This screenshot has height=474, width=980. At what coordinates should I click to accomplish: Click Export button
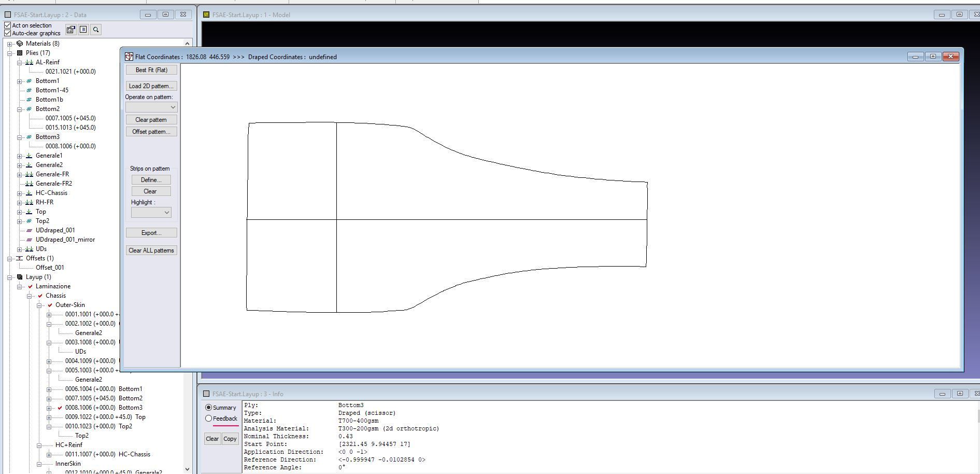[x=151, y=233]
